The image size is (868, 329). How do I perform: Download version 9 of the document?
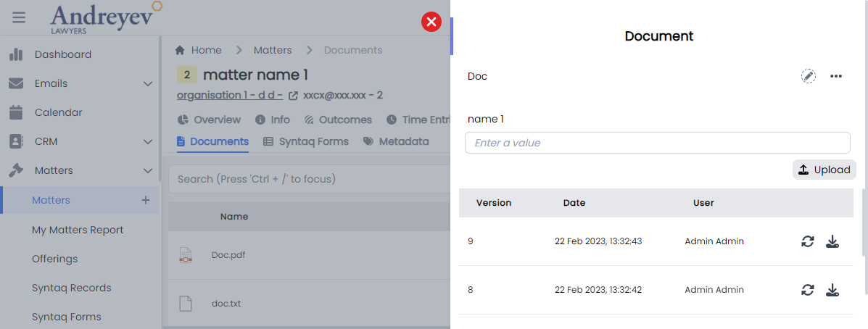[x=832, y=241]
